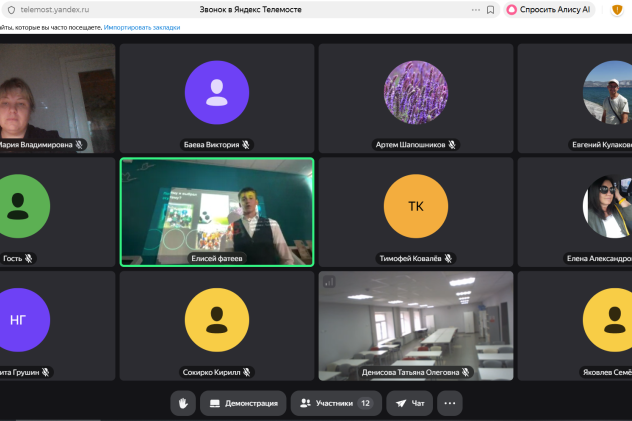The image size is (632, 421).
Task: Select Евгений Кулаков profile photo
Action: tap(607, 93)
